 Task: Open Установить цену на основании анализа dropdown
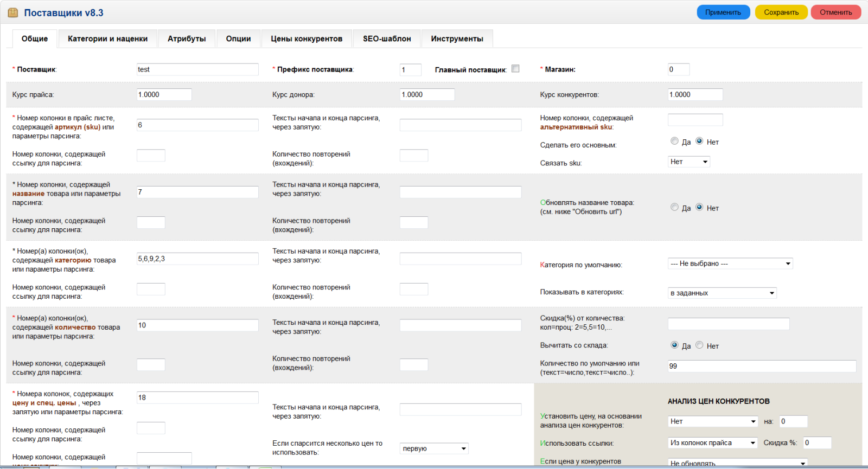(713, 421)
